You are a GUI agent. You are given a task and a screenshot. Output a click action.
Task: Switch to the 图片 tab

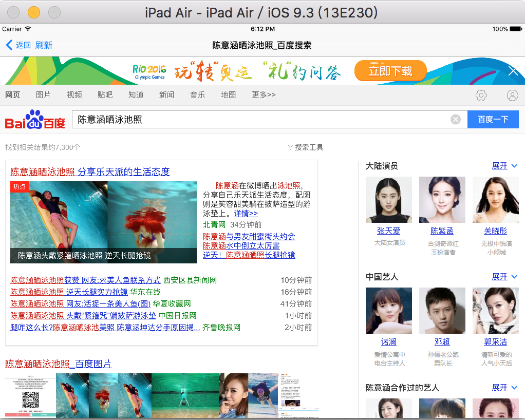pyautogui.click(x=43, y=94)
